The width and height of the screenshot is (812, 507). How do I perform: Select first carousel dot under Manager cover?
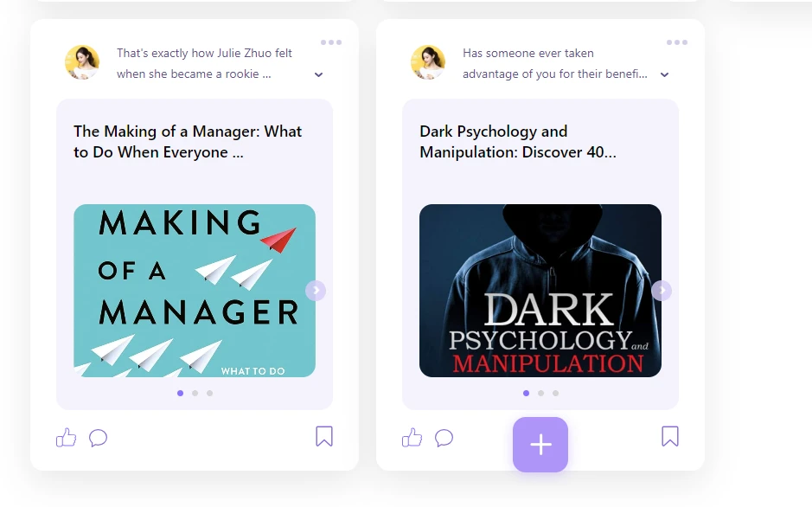point(180,393)
